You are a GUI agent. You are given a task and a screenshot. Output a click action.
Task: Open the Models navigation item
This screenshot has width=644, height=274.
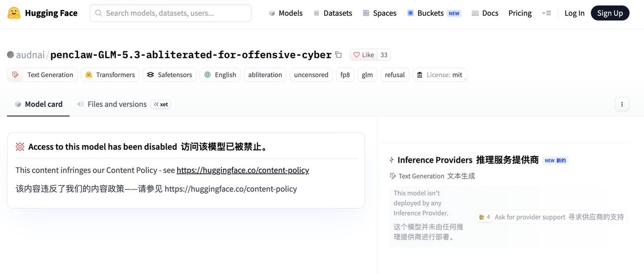[285, 13]
